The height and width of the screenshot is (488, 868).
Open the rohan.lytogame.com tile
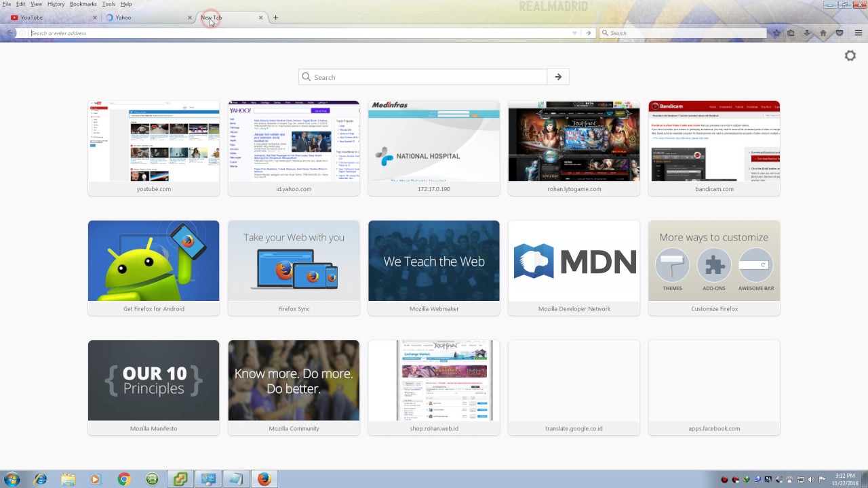[574, 148]
